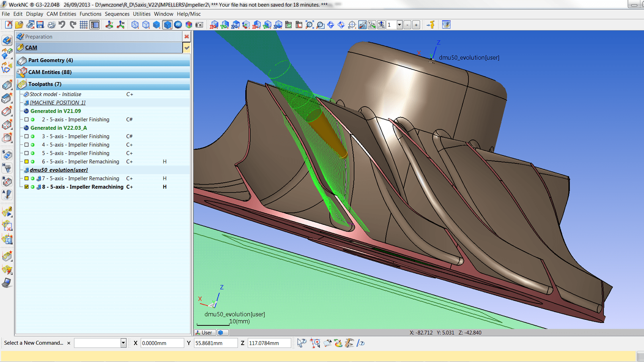Click the User view button below viewport
The height and width of the screenshot is (362, 644).
tap(204, 333)
